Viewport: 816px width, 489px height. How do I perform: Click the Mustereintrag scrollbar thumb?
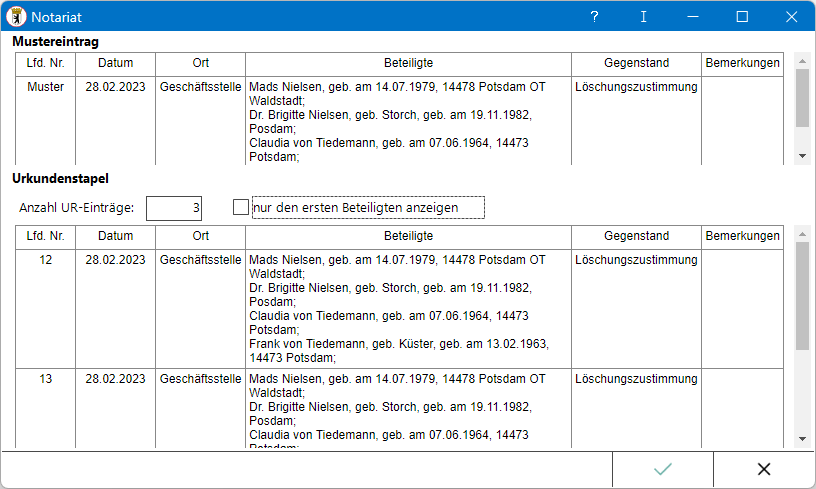802,98
